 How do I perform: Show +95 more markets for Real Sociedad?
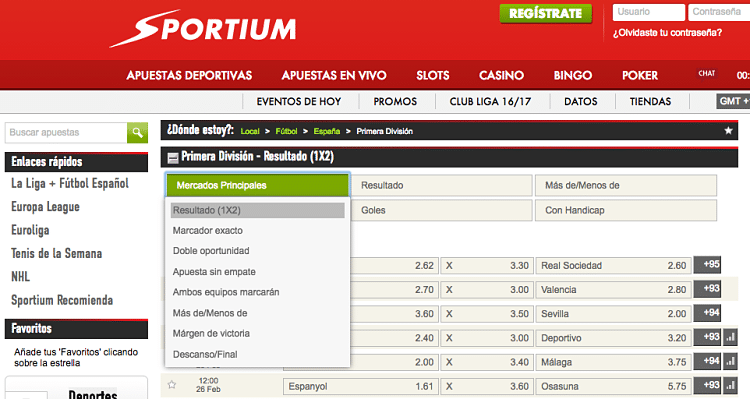point(707,264)
